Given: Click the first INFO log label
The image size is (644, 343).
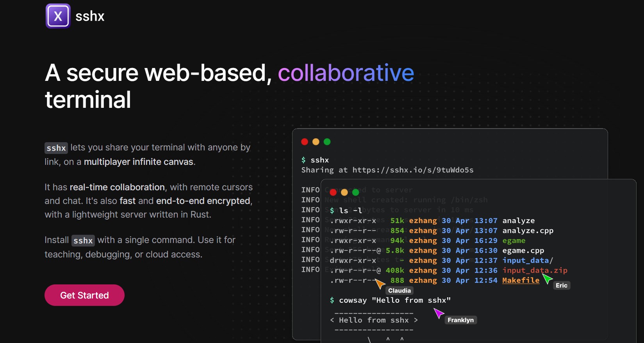Looking at the screenshot, I should pos(310,190).
